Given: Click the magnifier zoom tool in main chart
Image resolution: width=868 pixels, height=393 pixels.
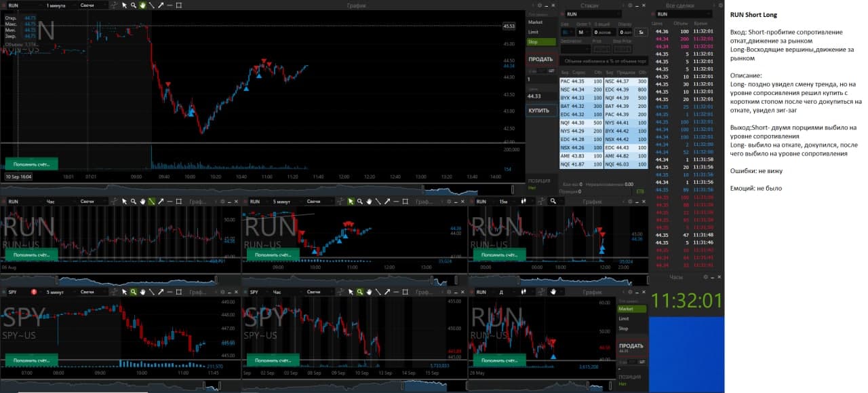Looking at the screenshot, I should tap(134, 5).
